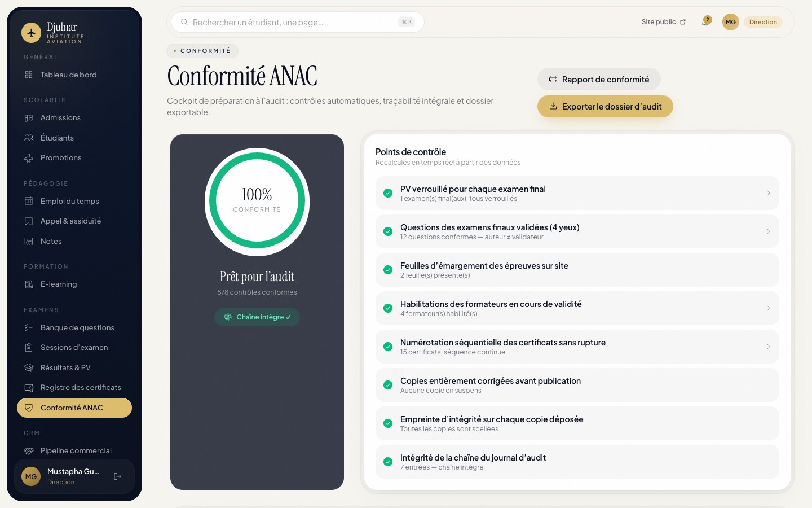Navigate to Pipeline commercial

pyautogui.click(x=74, y=450)
